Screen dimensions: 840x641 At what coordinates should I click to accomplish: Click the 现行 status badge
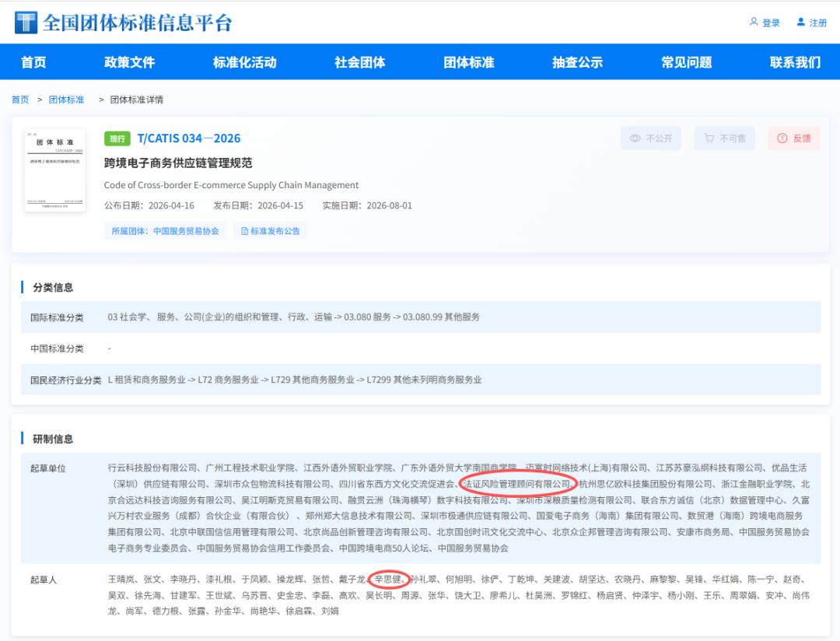[117, 138]
